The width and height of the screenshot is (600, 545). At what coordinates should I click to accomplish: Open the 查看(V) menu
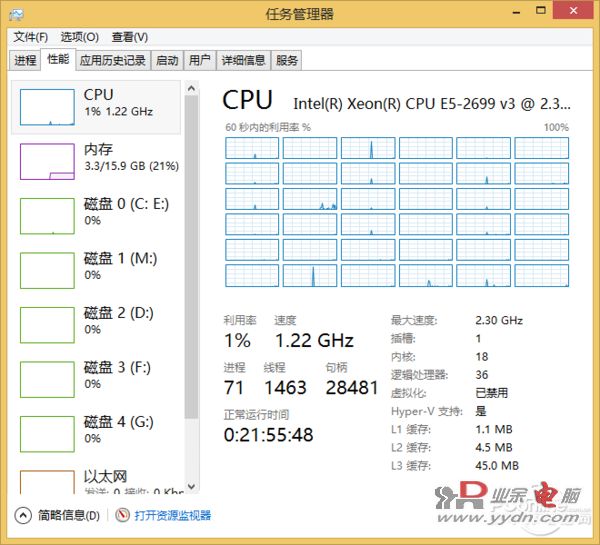130,37
